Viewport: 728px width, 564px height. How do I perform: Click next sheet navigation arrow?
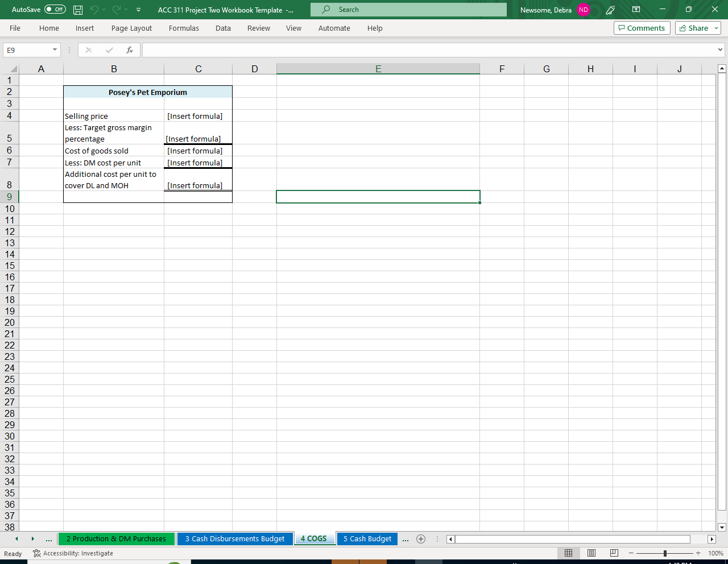tap(33, 538)
